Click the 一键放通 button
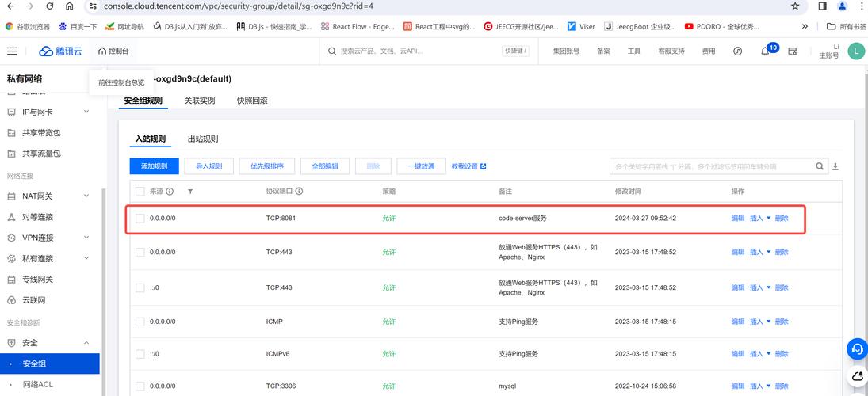Viewport: 868px width, 396px height. pos(421,166)
